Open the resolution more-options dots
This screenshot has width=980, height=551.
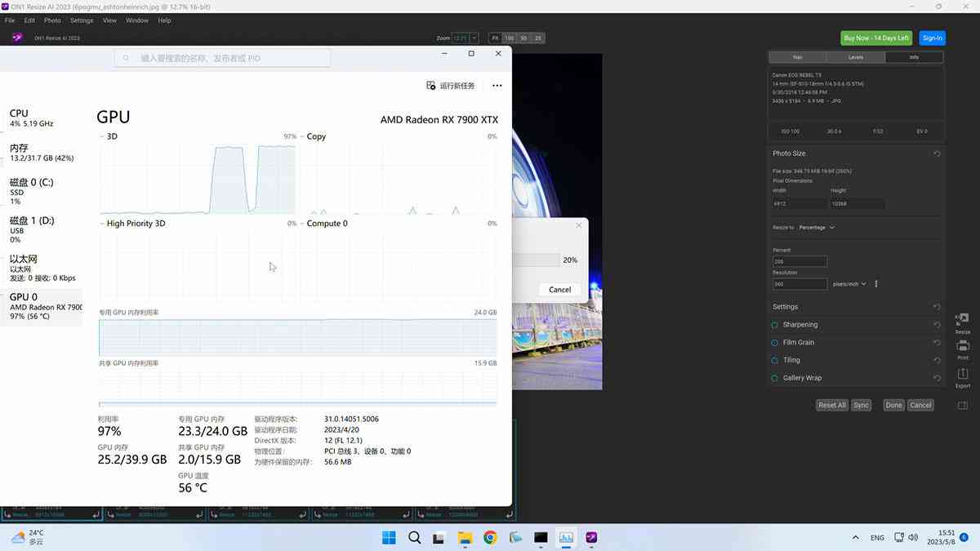pos(876,284)
